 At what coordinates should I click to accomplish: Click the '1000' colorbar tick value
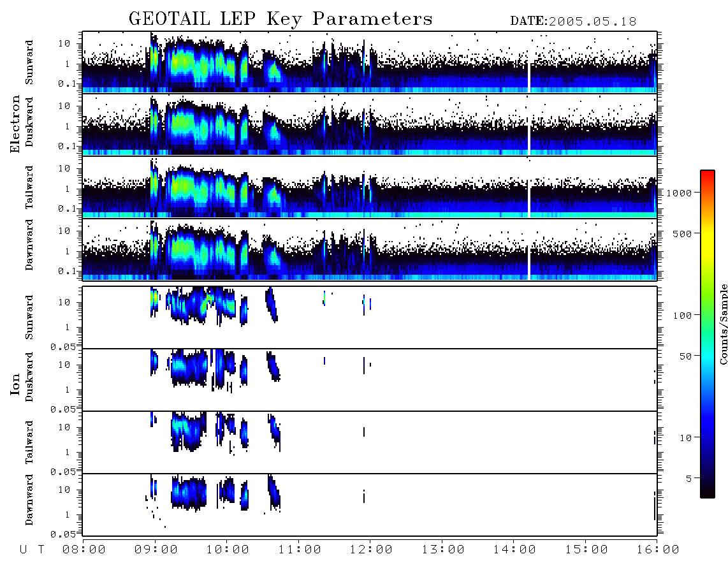679,193
